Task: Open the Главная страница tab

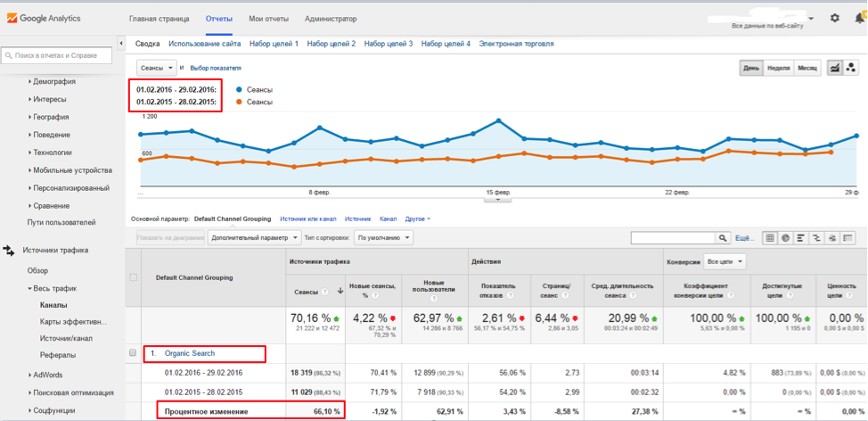Action: [160, 19]
